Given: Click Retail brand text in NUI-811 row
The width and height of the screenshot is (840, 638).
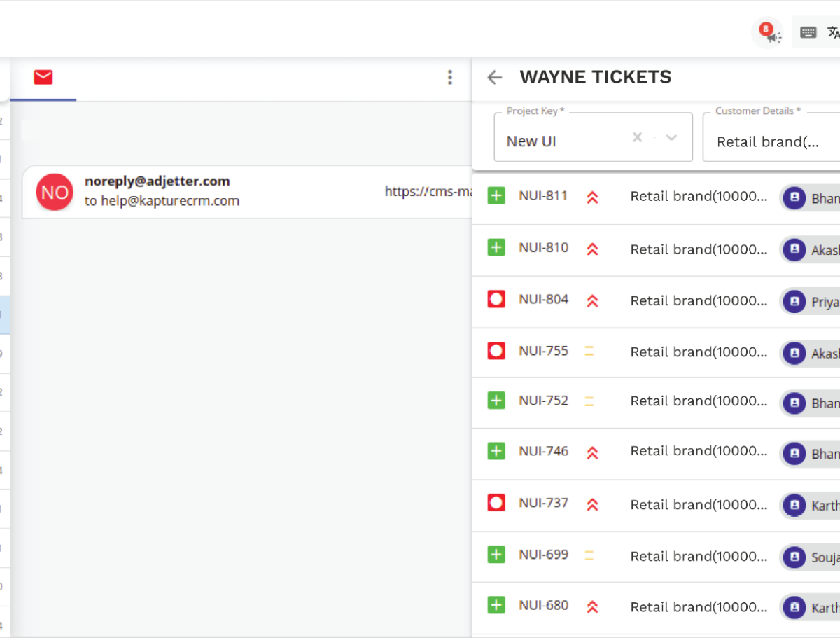Looking at the screenshot, I should [699, 197].
